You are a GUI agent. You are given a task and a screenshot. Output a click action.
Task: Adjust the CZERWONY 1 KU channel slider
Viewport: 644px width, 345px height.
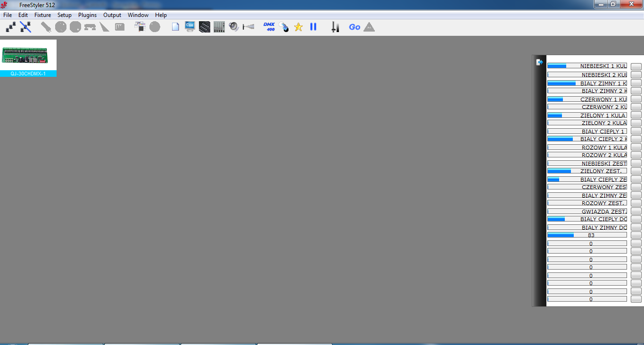(x=587, y=99)
